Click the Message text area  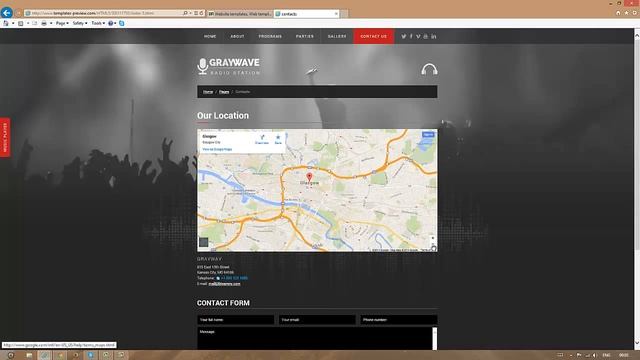pos(314,338)
